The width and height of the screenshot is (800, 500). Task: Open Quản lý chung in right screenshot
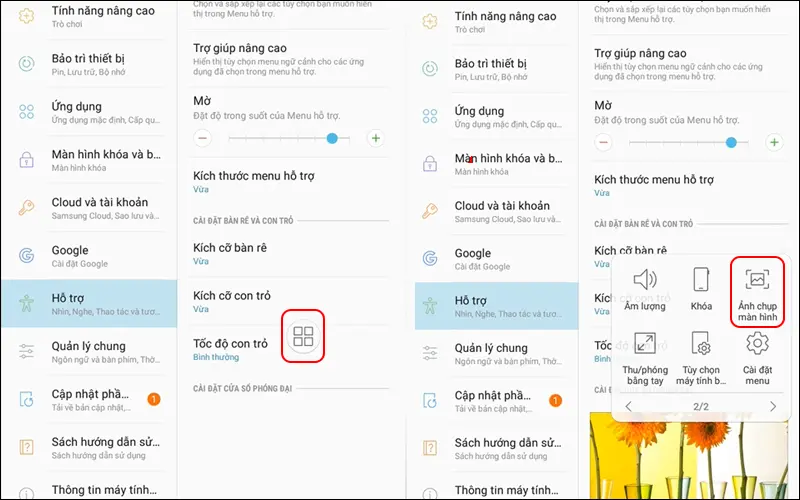click(x=496, y=353)
